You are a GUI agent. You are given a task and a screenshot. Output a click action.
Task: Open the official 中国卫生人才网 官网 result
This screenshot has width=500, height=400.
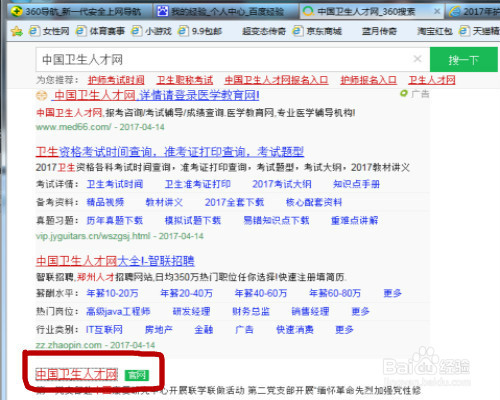(x=77, y=374)
